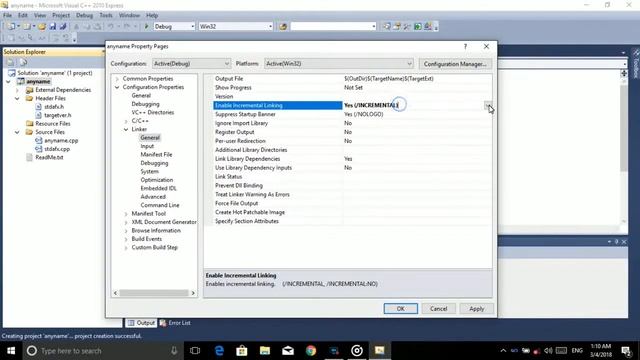Open the Platform Active(Win32) dropdown

(x=339, y=64)
